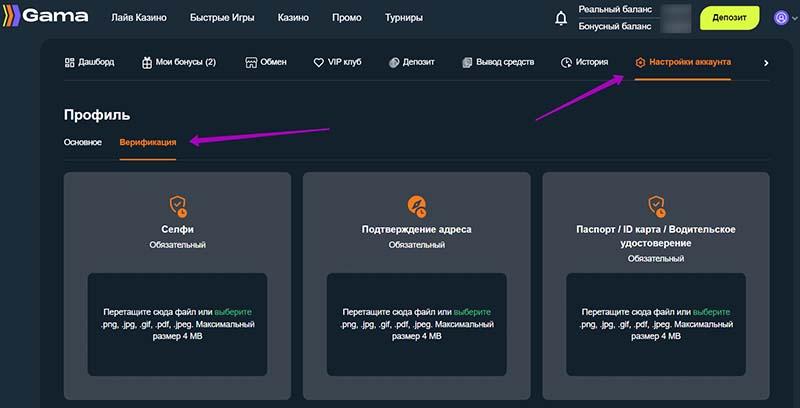Click the shield icon above Паспорт card

[656, 207]
